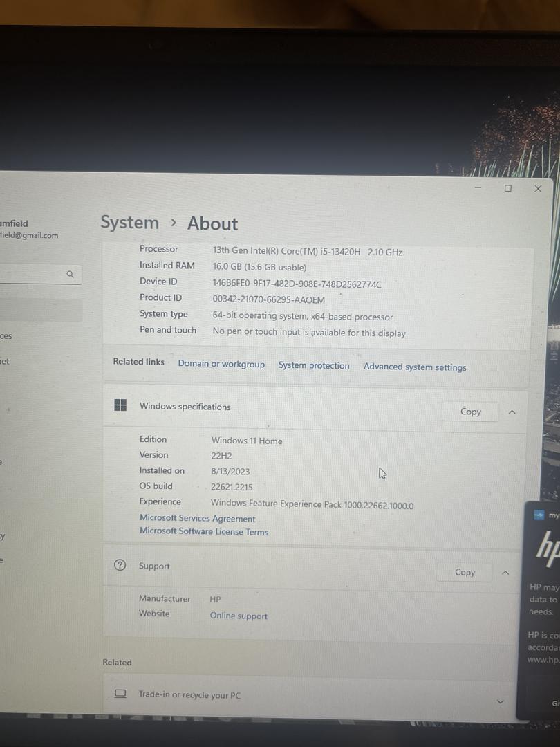Expand Trade-in or recycle your PC
Image resolution: width=560 pixels, height=747 pixels.
(501, 701)
